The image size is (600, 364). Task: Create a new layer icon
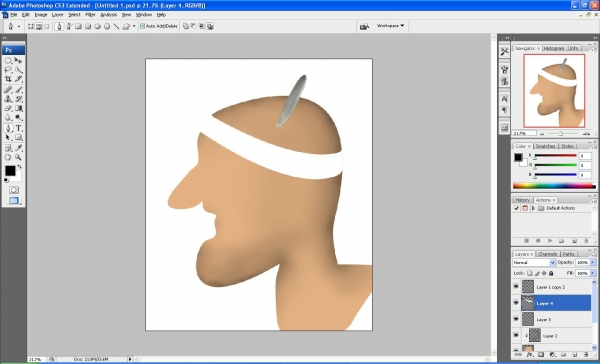coord(575,355)
